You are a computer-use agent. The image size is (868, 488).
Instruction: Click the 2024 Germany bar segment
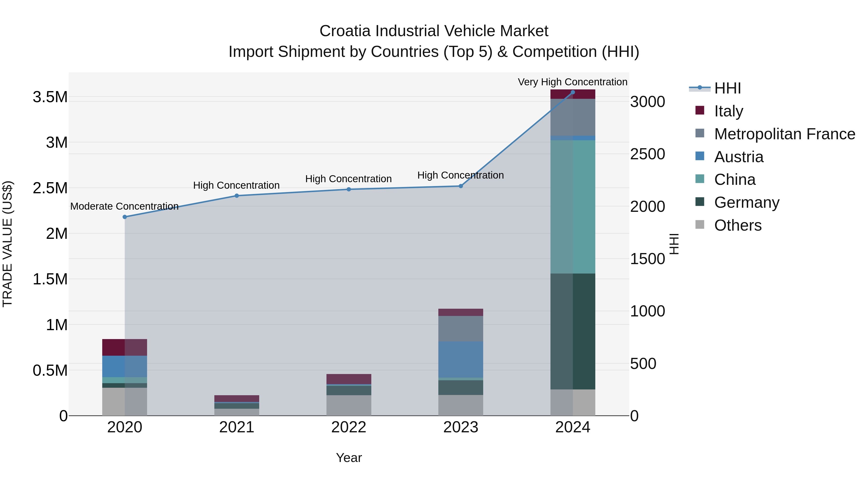(x=573, y=331)
